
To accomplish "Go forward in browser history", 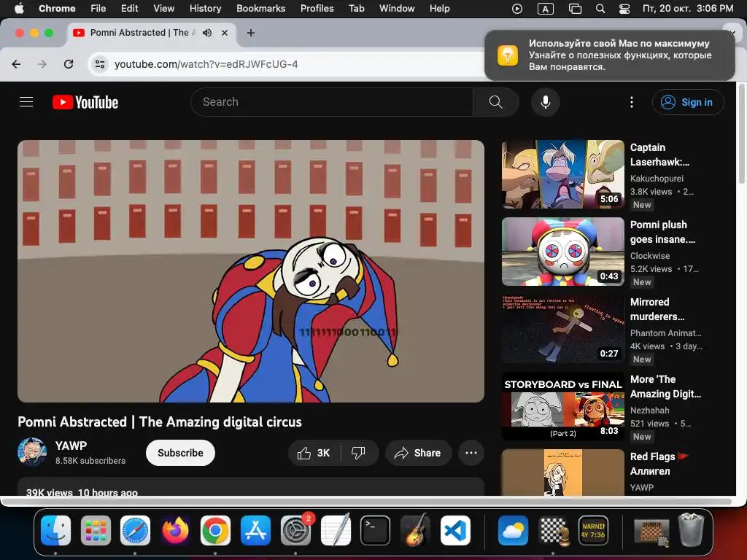I will coord(42,64).
